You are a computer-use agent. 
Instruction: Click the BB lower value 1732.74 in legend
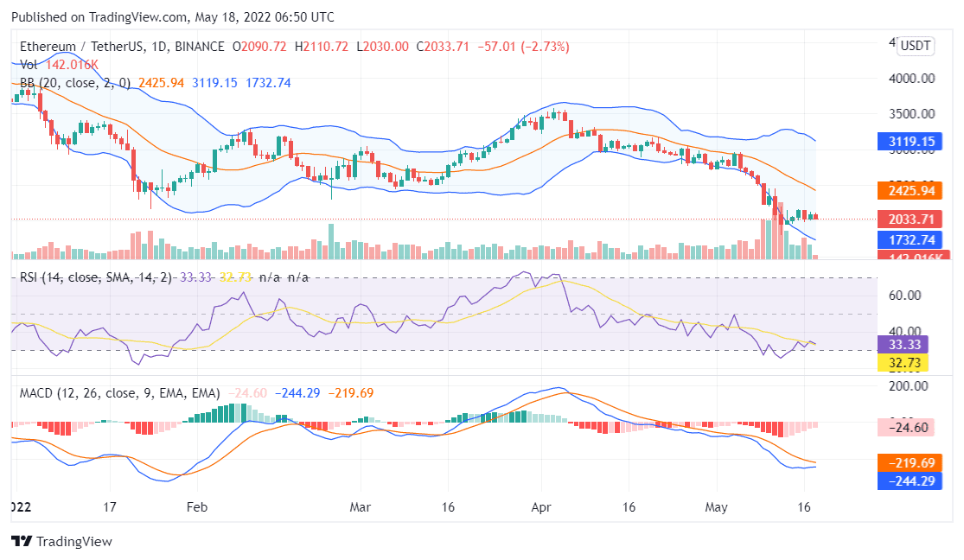tap(268, 83)
